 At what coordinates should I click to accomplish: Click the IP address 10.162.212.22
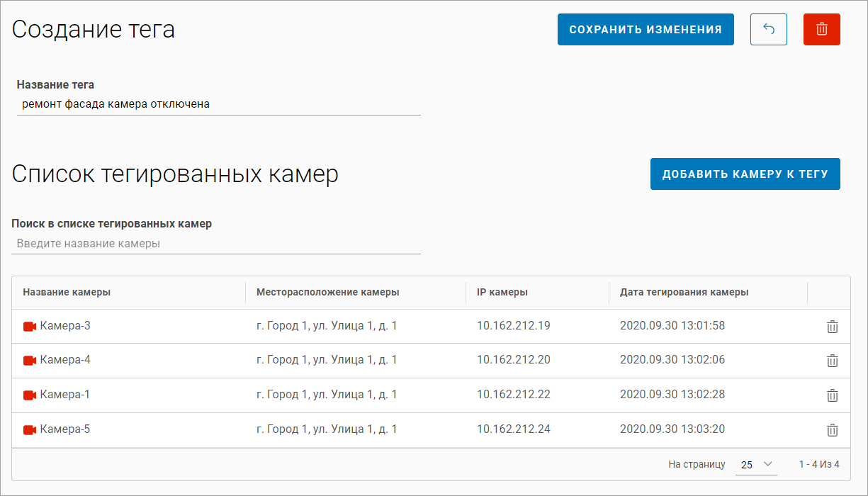tap(513, 395)
